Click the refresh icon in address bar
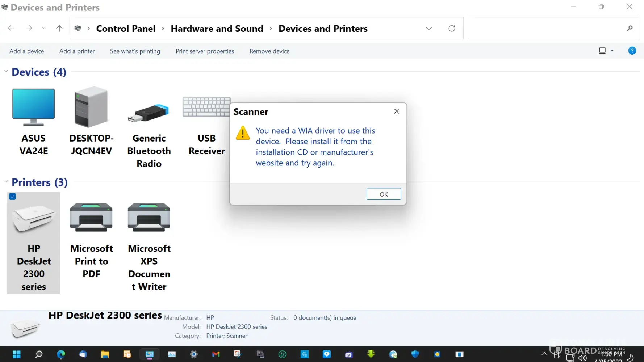This screenshot has height=362, width=644. [452, 29]
